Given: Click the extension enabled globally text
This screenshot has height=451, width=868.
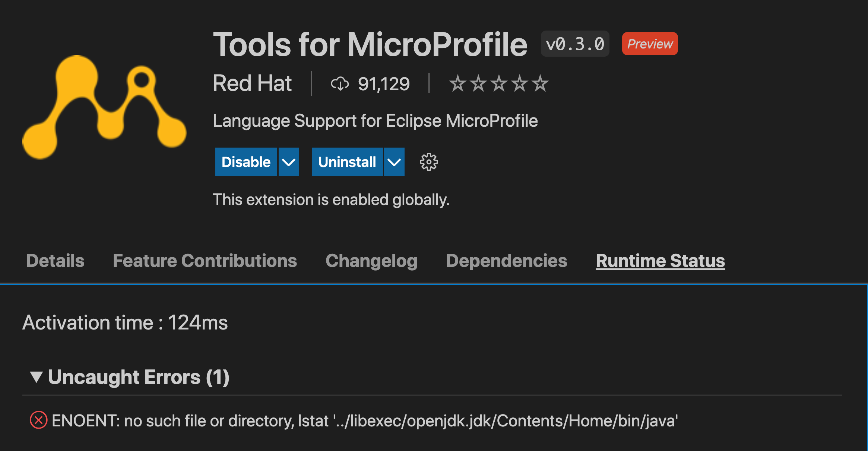Looking at the screenshot, I should click(x=331, y=200).
